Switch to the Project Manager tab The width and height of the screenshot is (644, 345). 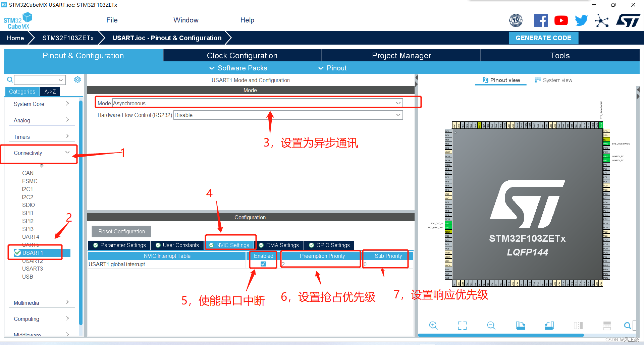click(401, 55)
